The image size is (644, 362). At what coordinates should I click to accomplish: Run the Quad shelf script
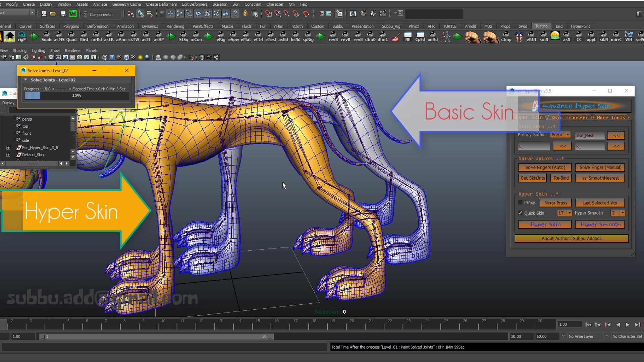pyautogui.click(x=71, y=36)
